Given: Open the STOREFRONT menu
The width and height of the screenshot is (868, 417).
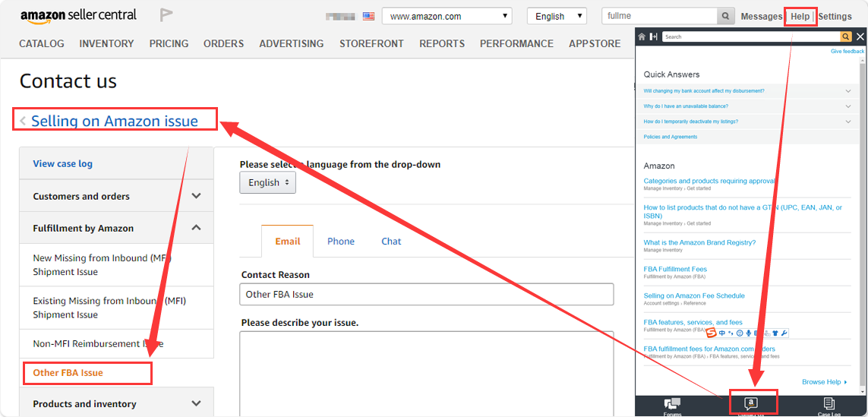Looking at the screenshot, I should click(371, 44).
